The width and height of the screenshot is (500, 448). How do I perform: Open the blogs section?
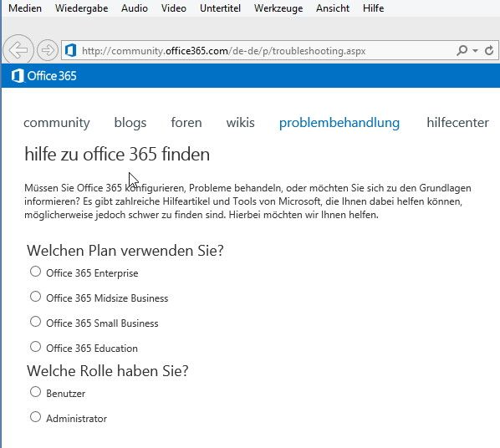click(130, 123)
